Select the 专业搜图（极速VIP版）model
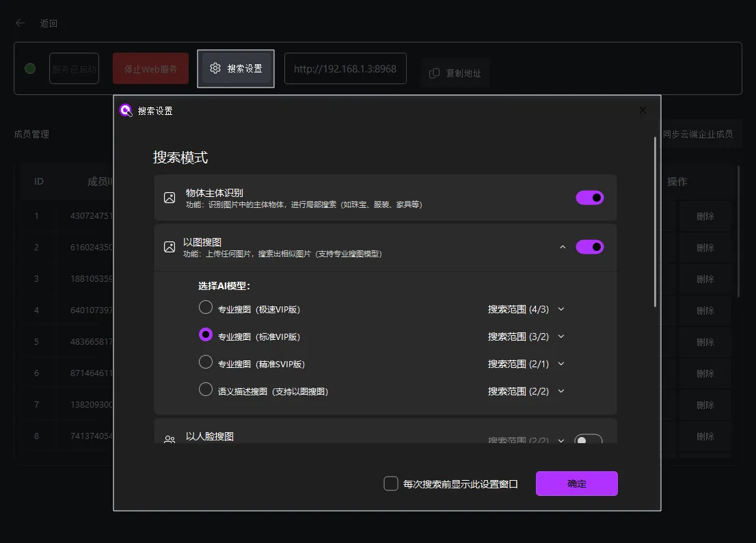The height and width of the screenshot is (543, 756). point(205,307)
